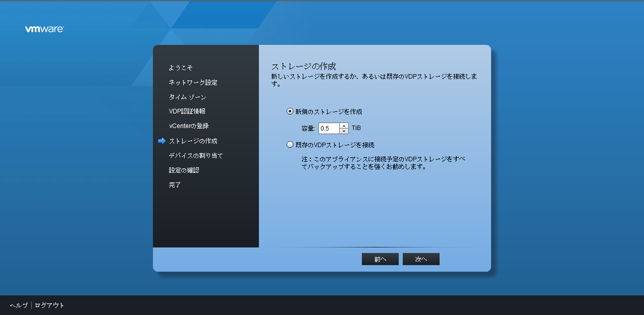The height and width of the screenshot is (315, 644).
Task: Click the 容量: label
Action: (x=308, y=129)
